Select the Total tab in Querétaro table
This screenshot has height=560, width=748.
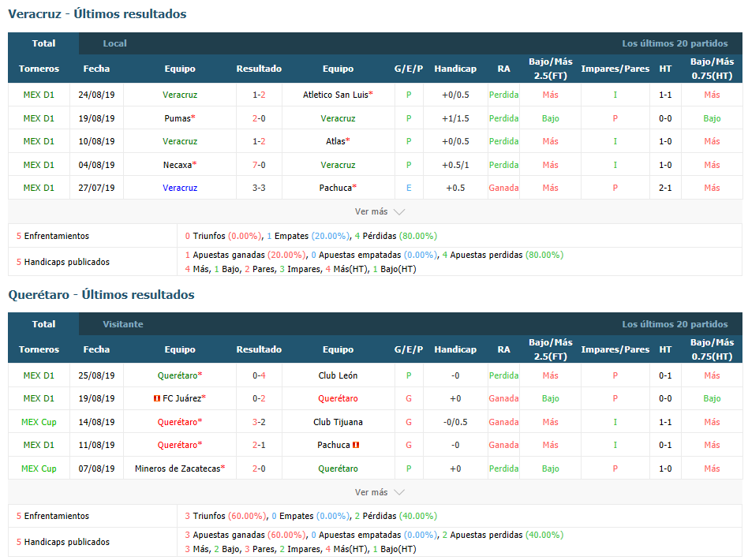click(x=43, y=324)
